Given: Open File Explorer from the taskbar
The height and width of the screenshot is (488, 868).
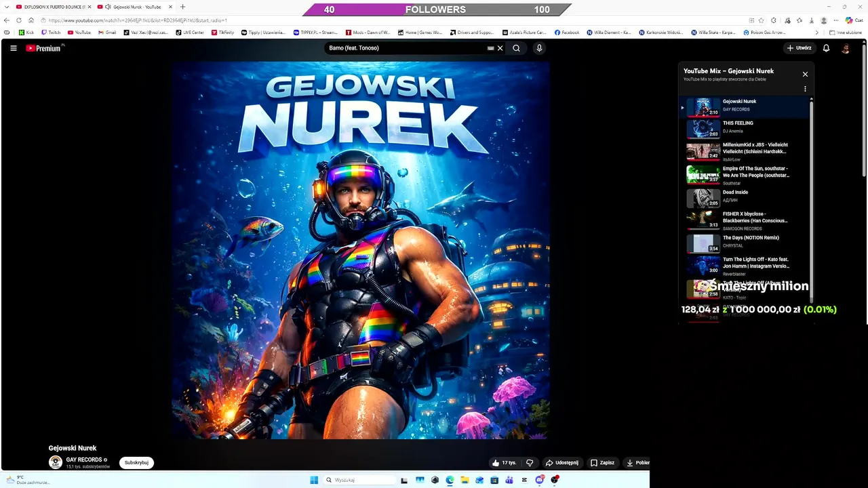Looking at the screenshot, I should click(465, 480).
